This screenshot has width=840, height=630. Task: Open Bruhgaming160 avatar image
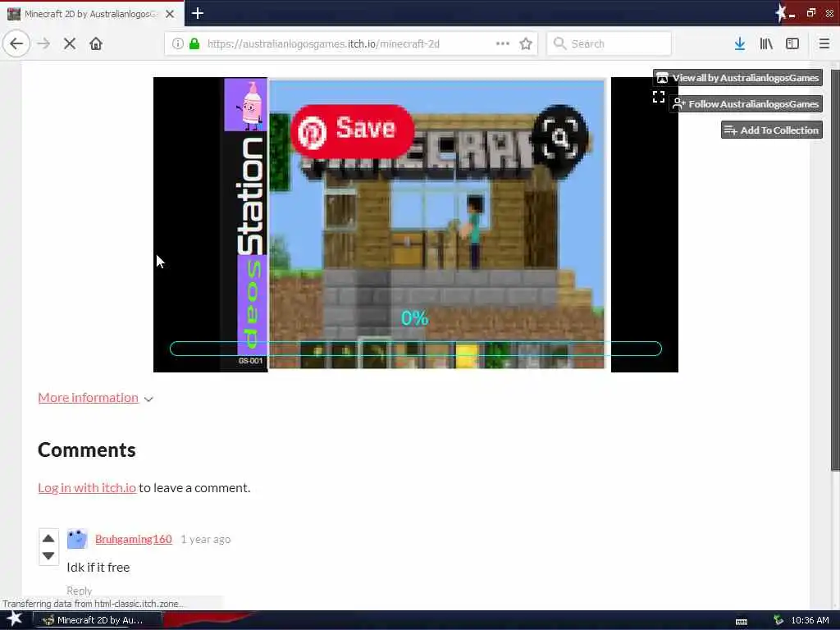76,539
